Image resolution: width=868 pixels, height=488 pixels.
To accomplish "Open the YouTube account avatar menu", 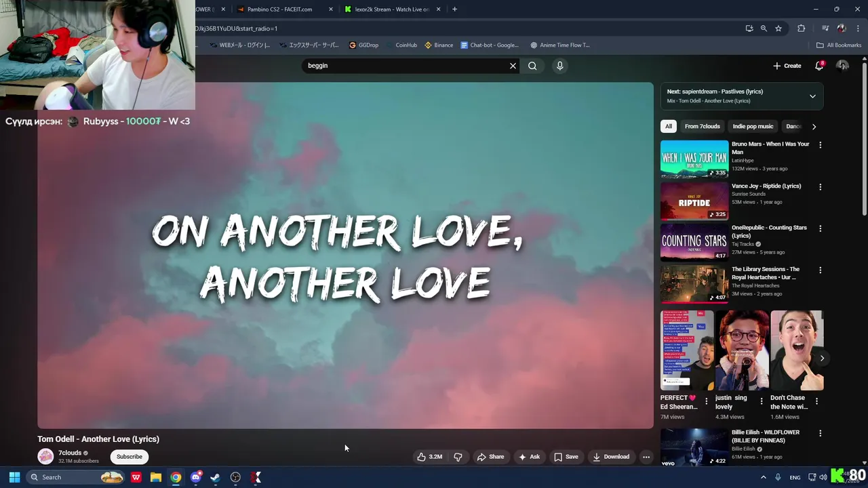I will click(842, 66).
